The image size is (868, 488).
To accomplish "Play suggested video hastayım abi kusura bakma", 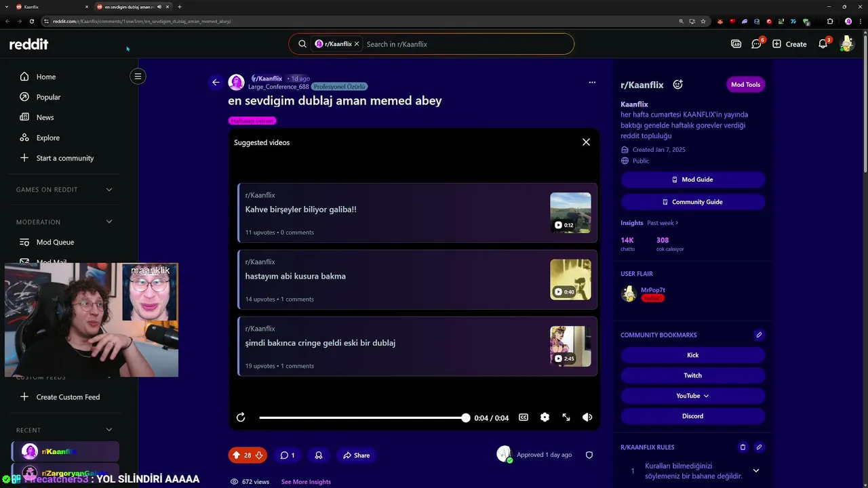I will click(x=418, y=279).
